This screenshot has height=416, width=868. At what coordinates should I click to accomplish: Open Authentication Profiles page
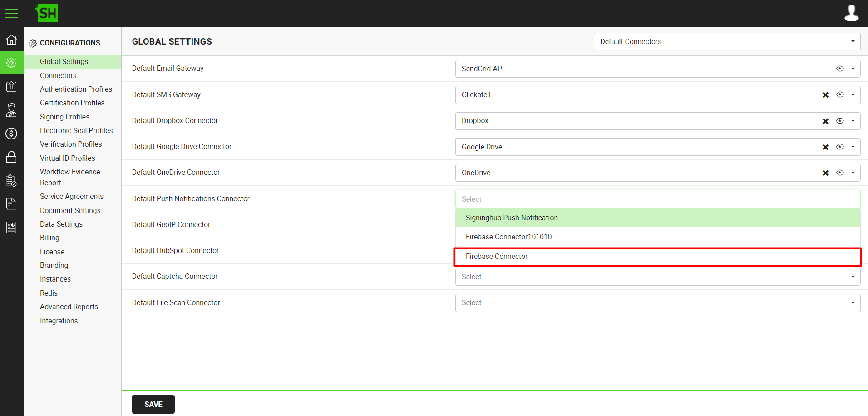[x=76, y=89]
